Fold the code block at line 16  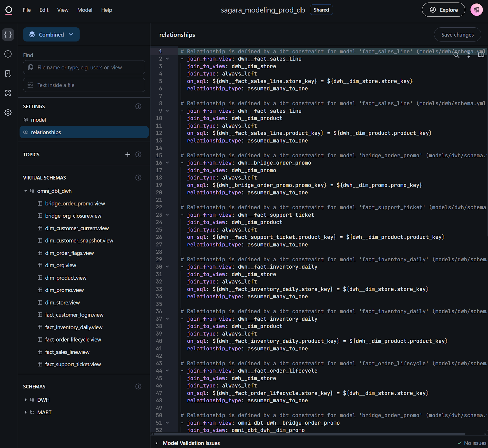(167, 163)
